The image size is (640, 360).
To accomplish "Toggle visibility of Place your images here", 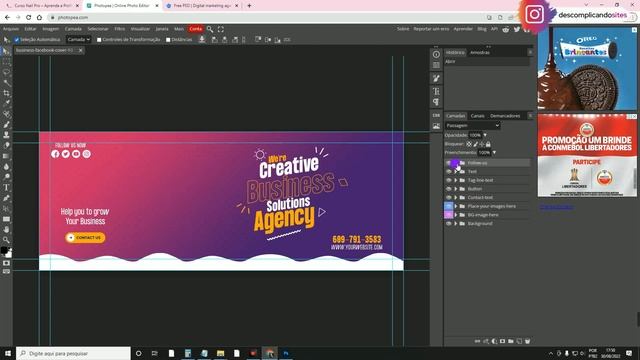I will coord(449,206).
